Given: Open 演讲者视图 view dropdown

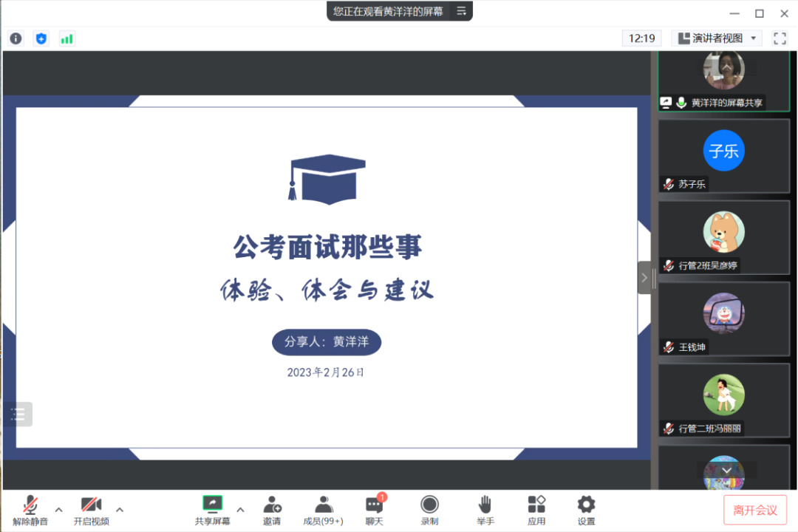Looking at the screenshot, I should 717,38.
